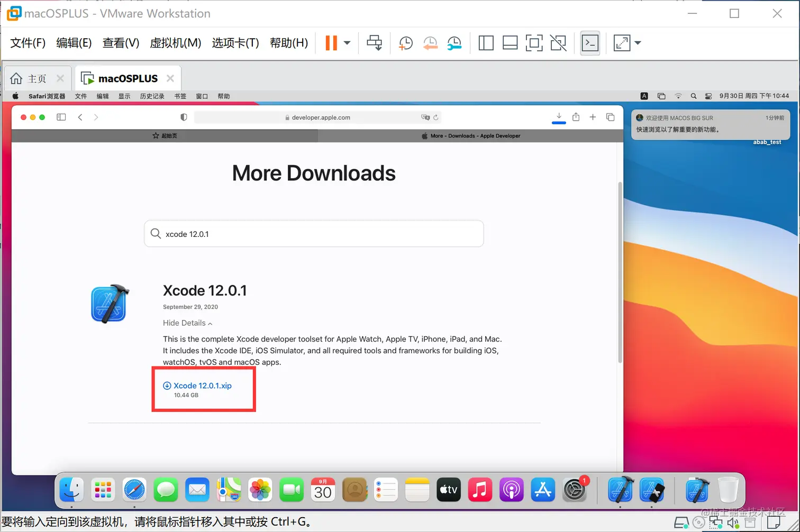Open System Preferences from the Dock
Screen dimensions: 800x532
point(575,489)
